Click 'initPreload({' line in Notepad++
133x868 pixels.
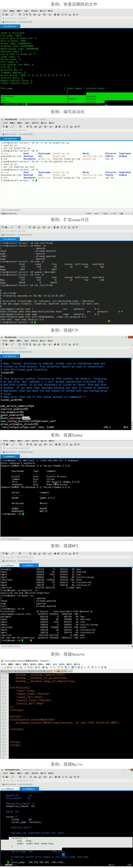point(20,687)
